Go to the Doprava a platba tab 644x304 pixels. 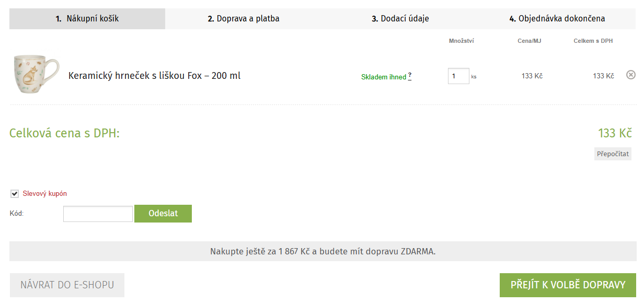click(x=244, y=19)
